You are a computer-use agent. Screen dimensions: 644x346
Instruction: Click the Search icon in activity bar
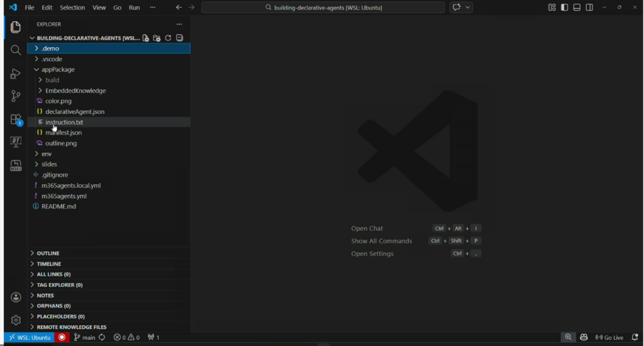(16, 50)
